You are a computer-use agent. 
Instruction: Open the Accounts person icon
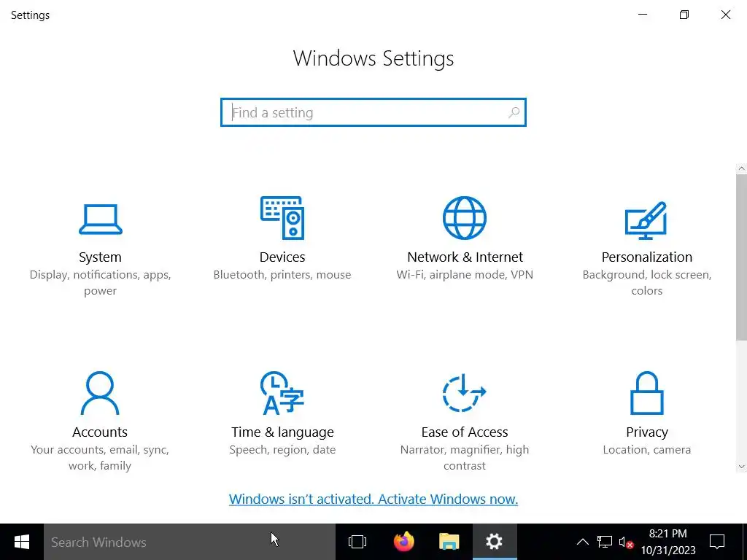(100, 393)
